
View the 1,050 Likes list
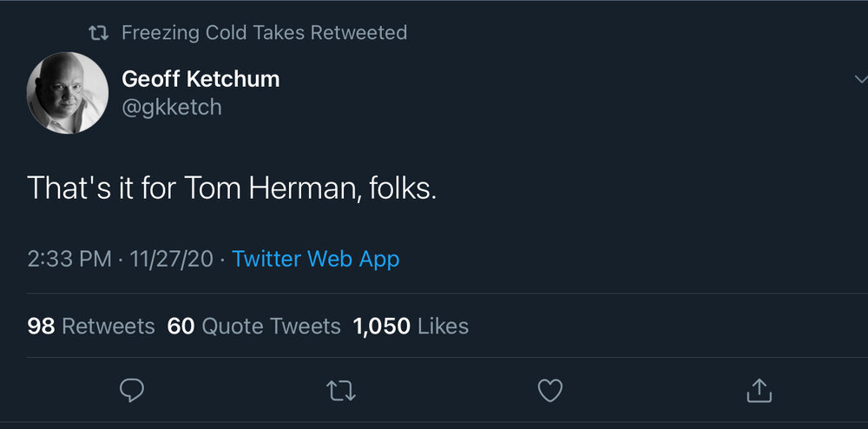click(411, 327)
